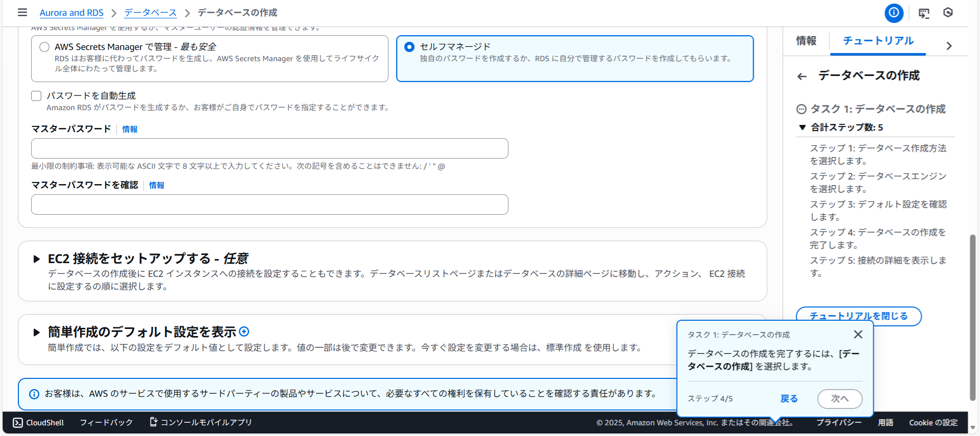Open CloudShell from the footer

pyautogui.click(x=39, y=423)
